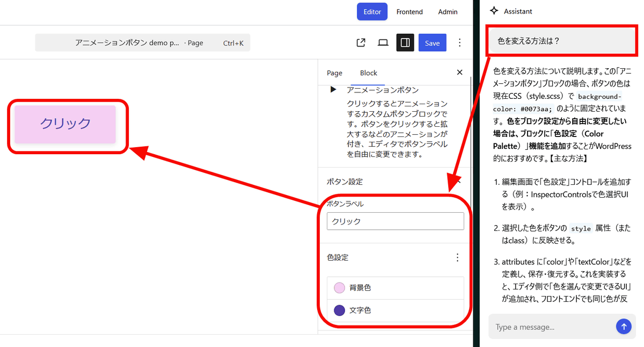Click the Editor button
Screen dimensions: 644x347
(372, 12)
